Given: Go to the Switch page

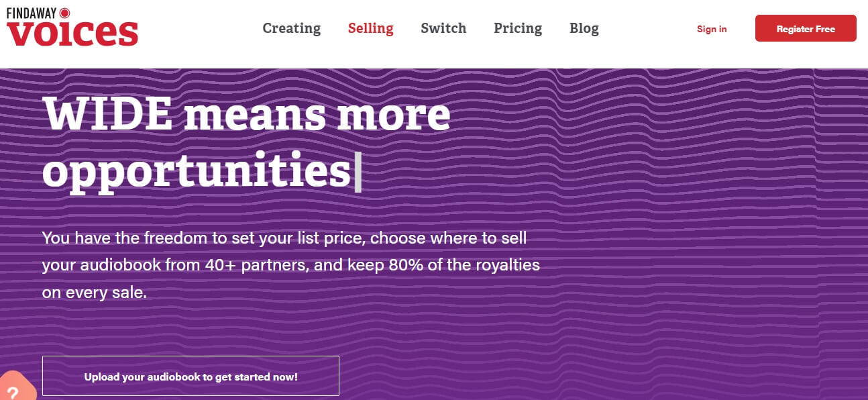Looking at the screenshot, I should pyautogui.click(x=443, y=28).
